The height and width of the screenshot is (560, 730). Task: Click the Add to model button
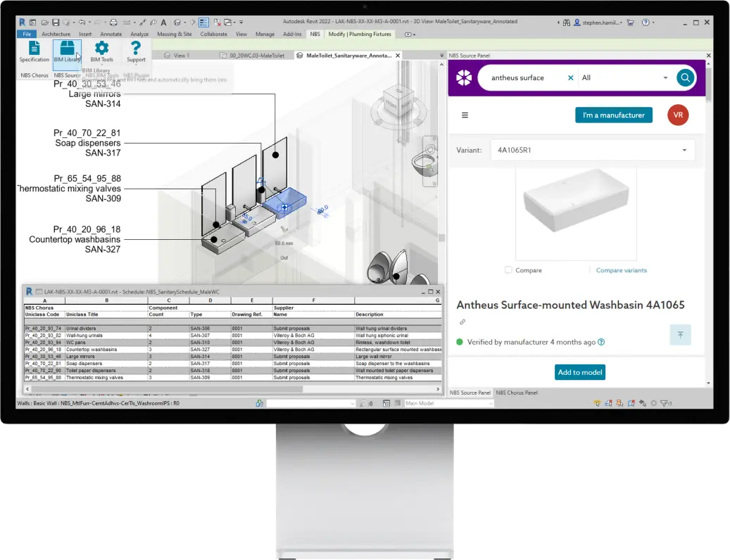click(579, 372)
